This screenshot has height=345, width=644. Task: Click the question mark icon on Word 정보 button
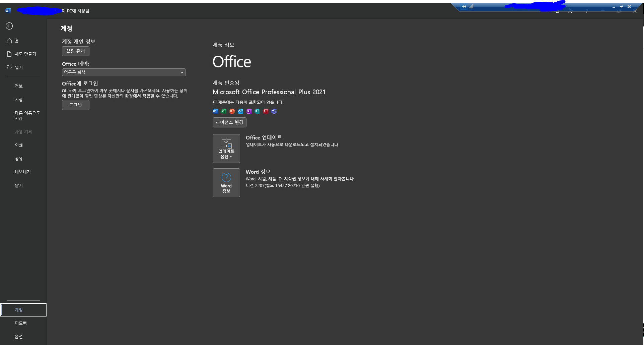click(x=226, y=177)
